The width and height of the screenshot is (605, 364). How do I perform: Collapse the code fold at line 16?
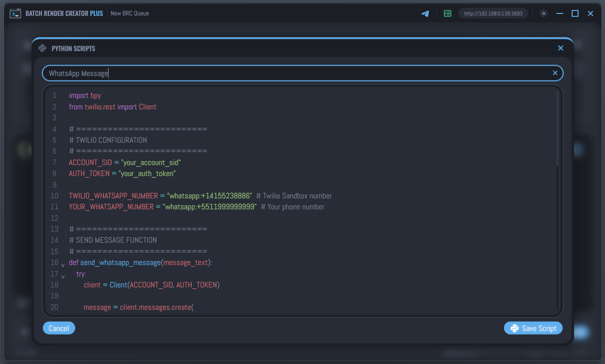pos(63,265)
